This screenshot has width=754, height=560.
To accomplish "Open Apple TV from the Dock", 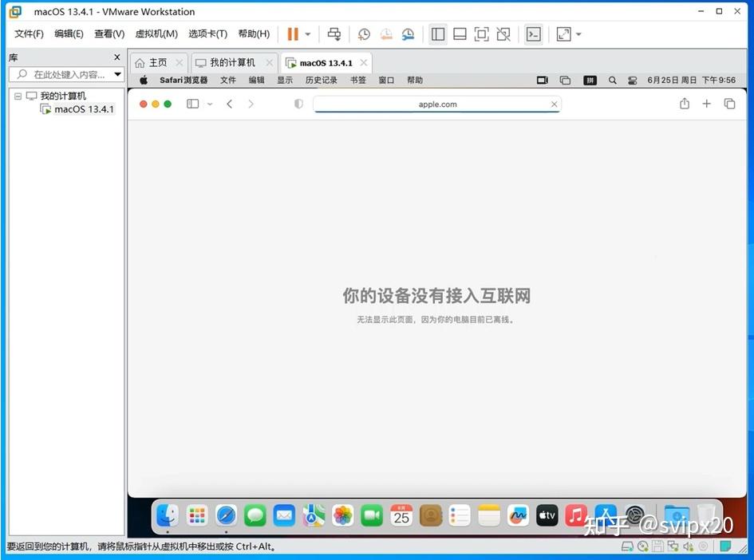I will [x=547, y=516].
